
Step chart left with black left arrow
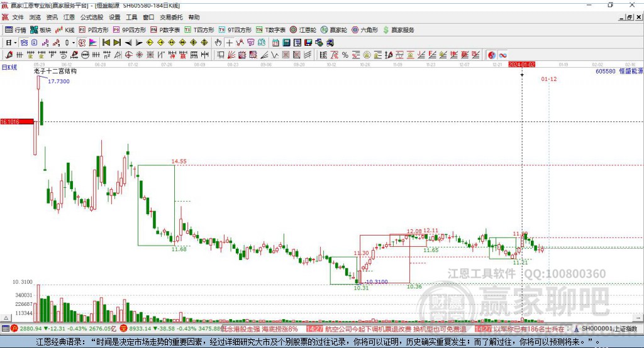coord(128,43)
